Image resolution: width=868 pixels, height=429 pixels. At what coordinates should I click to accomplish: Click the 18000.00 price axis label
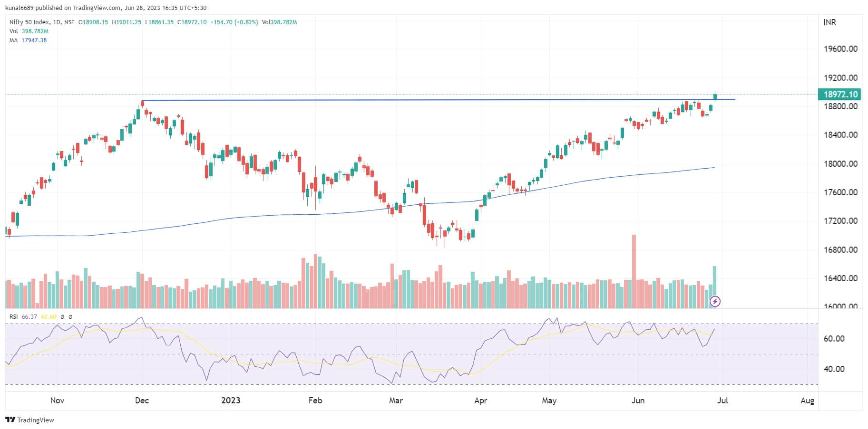tap(840, 163)
